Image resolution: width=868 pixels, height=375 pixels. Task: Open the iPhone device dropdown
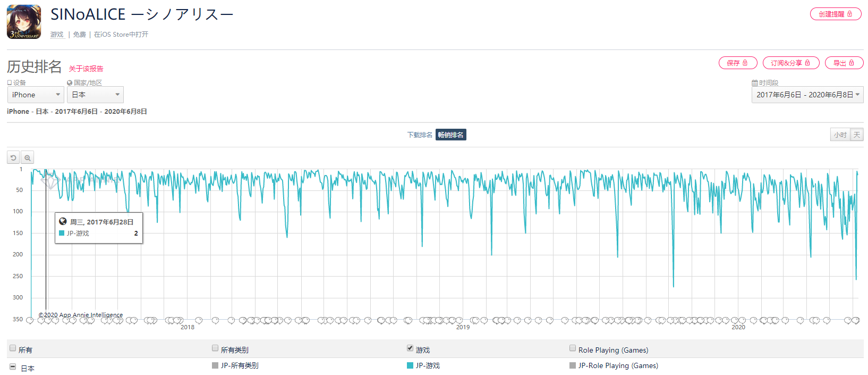click(36, 95)
